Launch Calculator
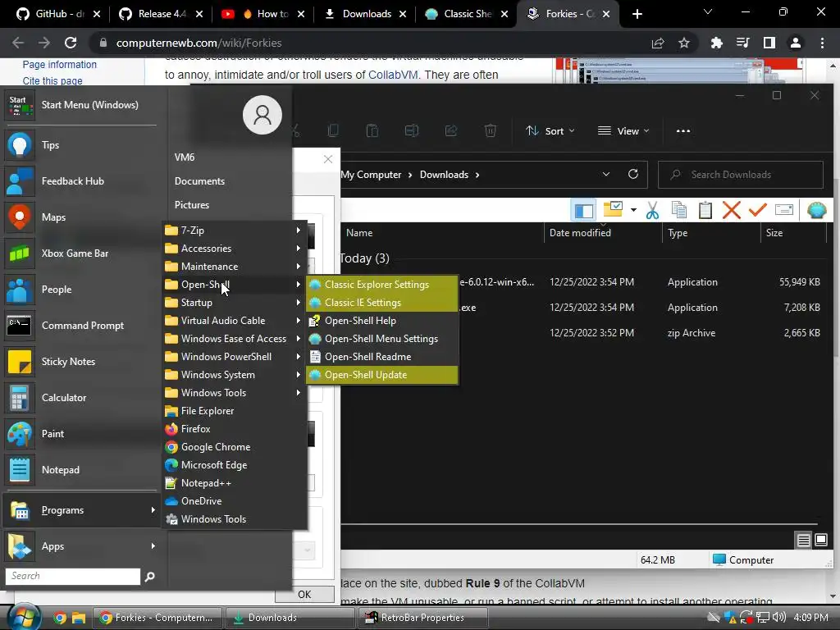The image size is (840, 630). (81, 398)
